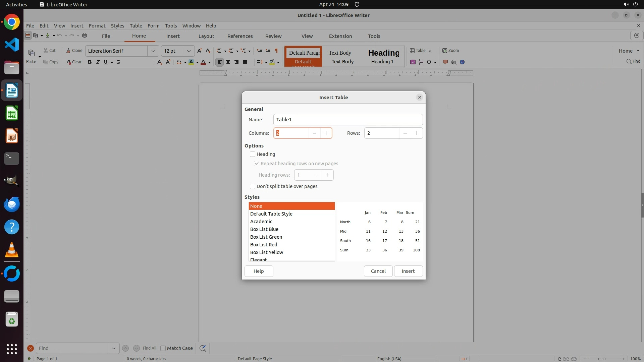Image resolution: width=644 pixels, height=362 pixels.
Task: Click the Bold formatting icon
Action: pyautogui.click(x=90, y=62)
